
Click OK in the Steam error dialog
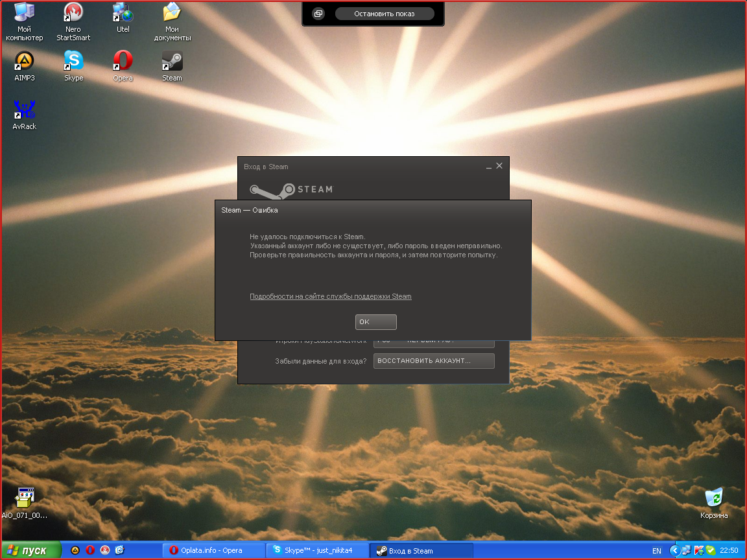tap(376, 322)
